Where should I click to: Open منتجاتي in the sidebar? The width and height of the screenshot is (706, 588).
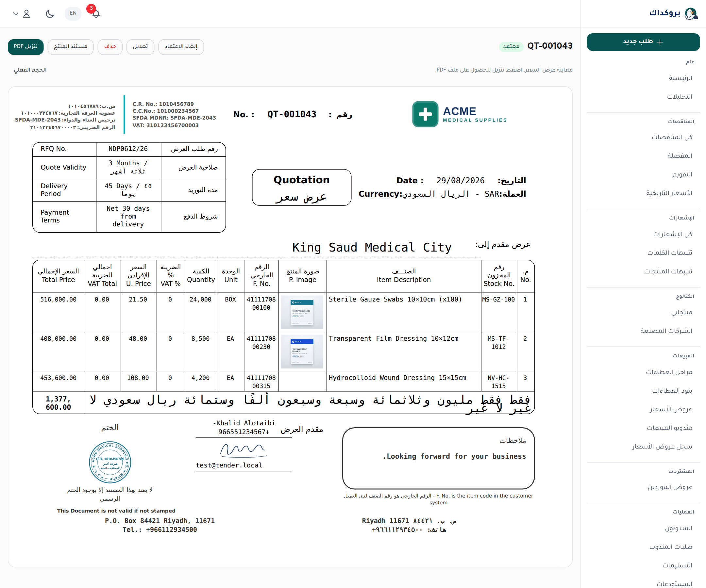[x=681, y=312]
